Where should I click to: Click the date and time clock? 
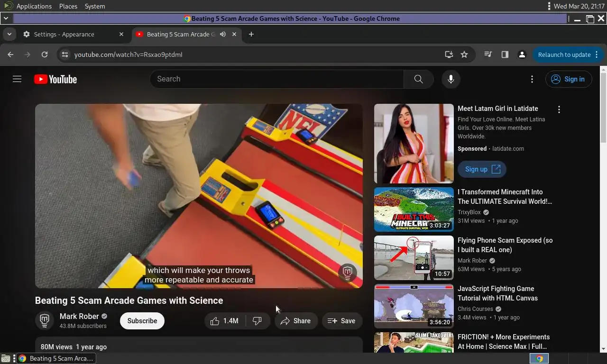tap(579, 6)
